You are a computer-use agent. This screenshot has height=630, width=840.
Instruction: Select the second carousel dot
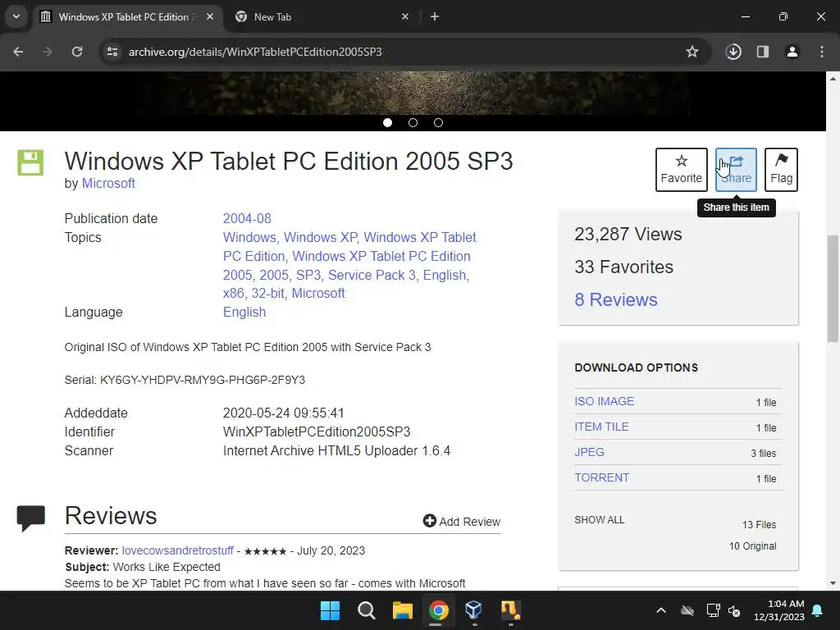click(x=413, y=123)
